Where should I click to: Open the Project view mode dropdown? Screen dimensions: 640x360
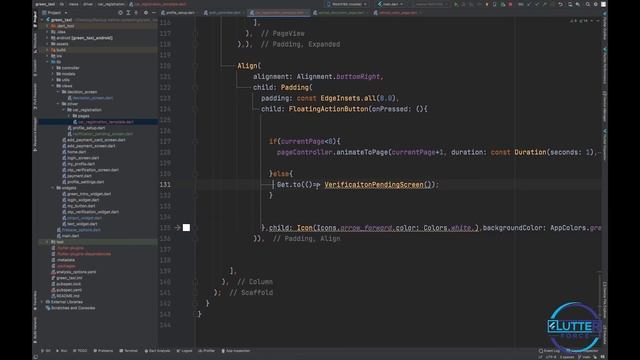click(x=55, y=13)
